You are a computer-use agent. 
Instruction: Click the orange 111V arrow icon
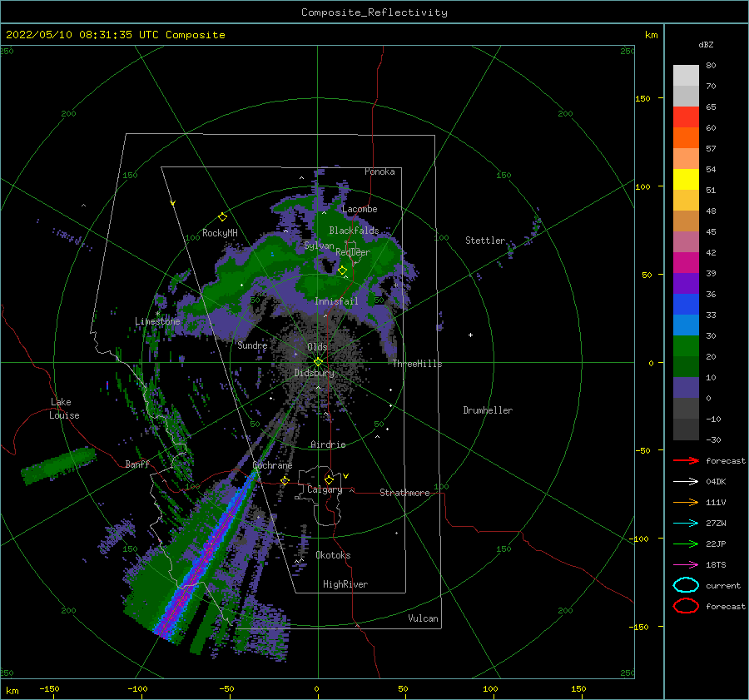pos(686,502)
